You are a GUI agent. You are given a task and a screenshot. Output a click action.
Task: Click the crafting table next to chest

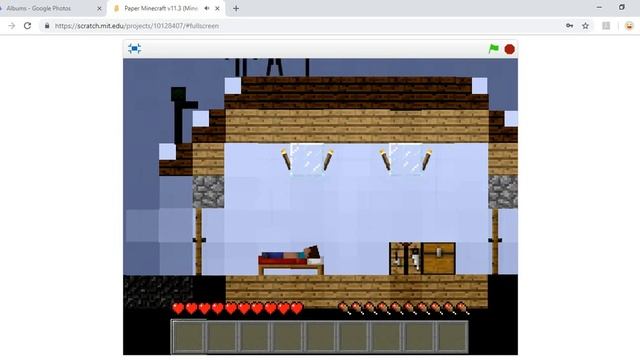point(405,258)
